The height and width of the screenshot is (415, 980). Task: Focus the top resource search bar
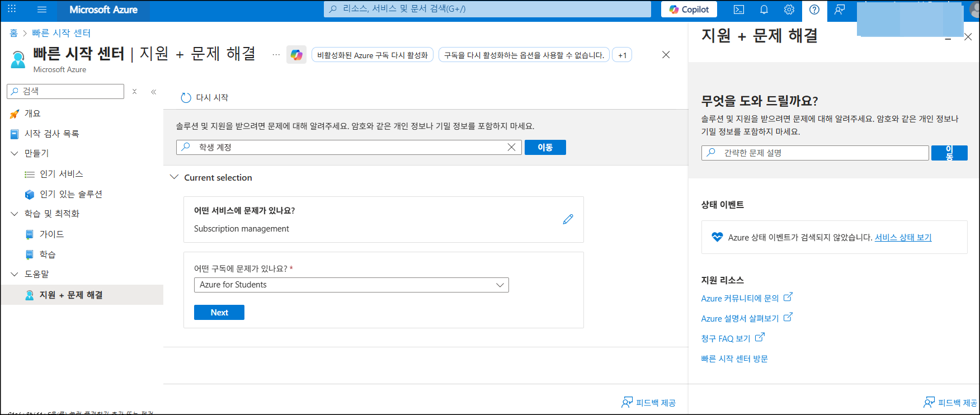pos(487,9)
